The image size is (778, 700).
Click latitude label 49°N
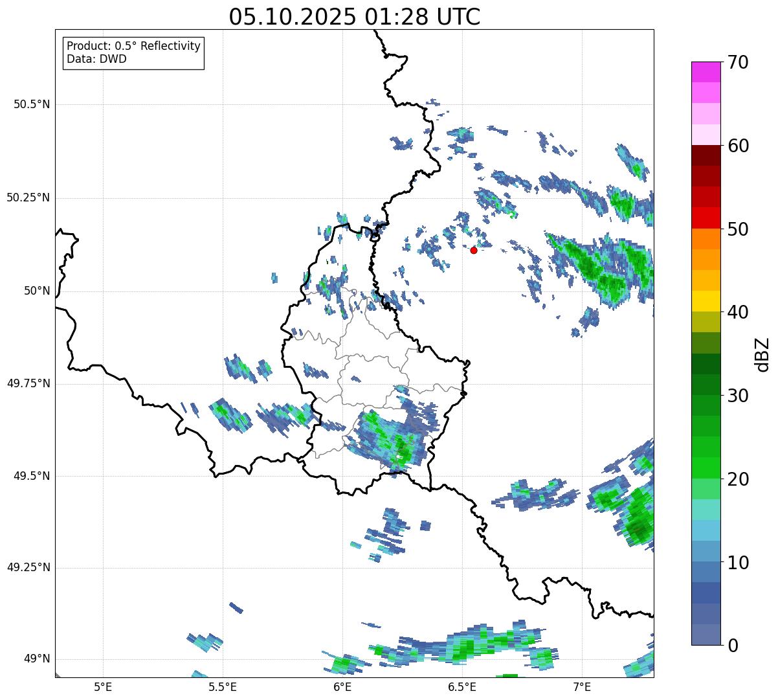37,659
